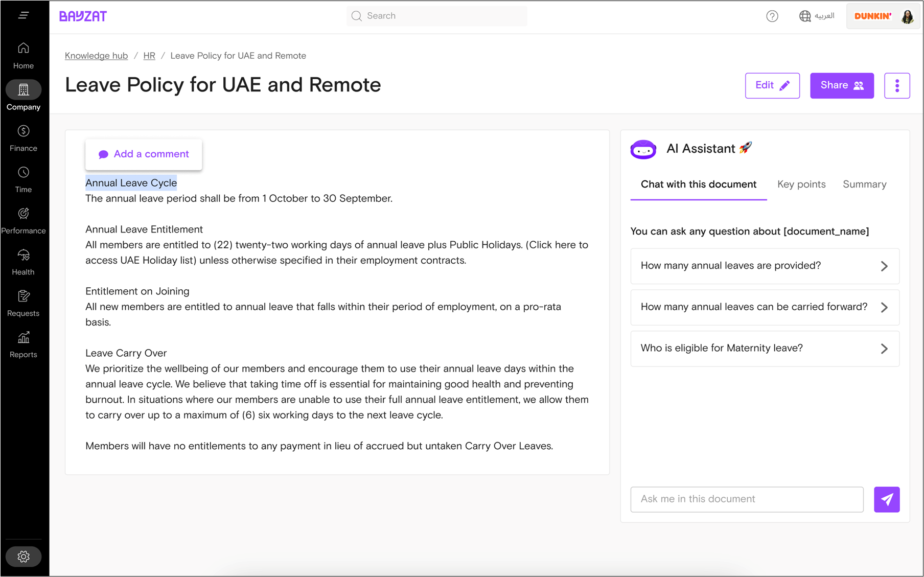Switch to the Key points tab
This screenshot has height=577, width=924.
click(801, 184)
